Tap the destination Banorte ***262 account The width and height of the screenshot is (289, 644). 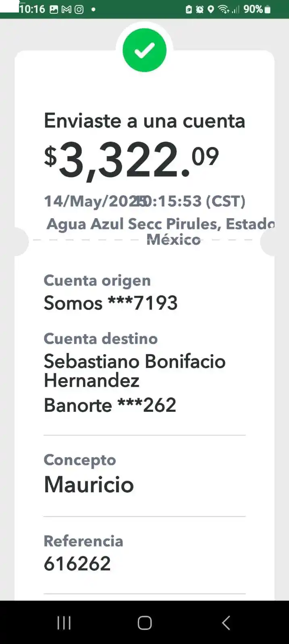(x=110, y=405)
